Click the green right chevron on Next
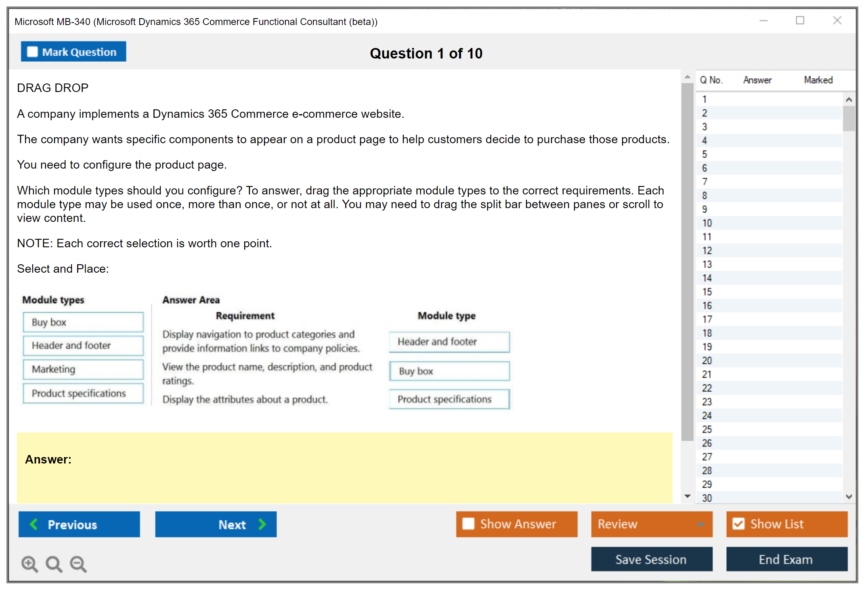Viewport: 868px width, 593px height. (x=262, y=524)
